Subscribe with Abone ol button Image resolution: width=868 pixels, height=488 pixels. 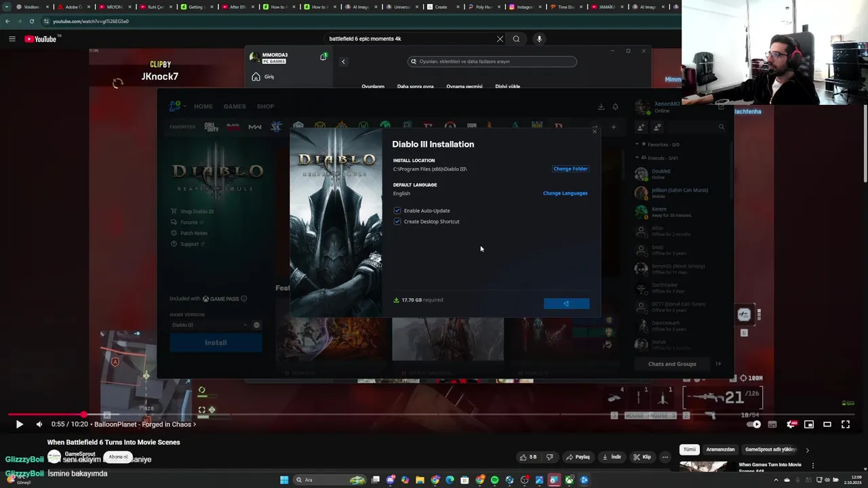[x=118, y=457]
